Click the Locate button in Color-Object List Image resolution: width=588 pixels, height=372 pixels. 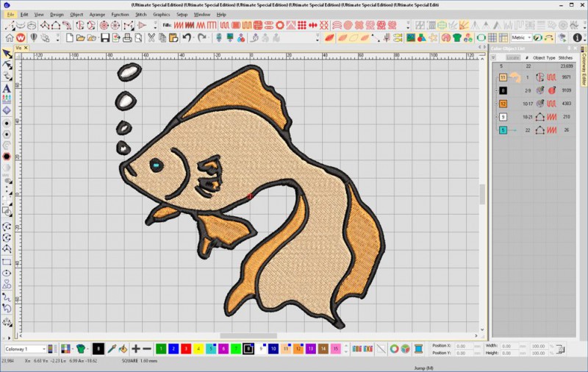click(x=512, y=58)
